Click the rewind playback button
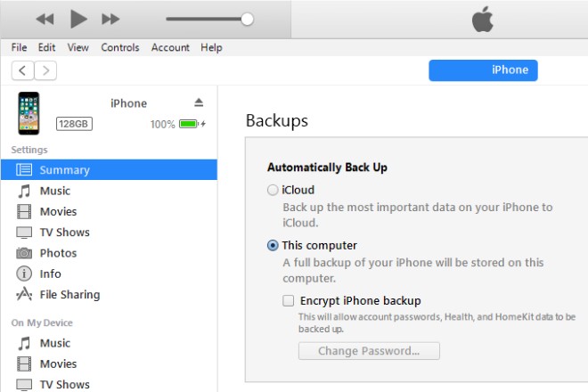The width and height of the screenshot is (588, 392). [x=45, y=19]
